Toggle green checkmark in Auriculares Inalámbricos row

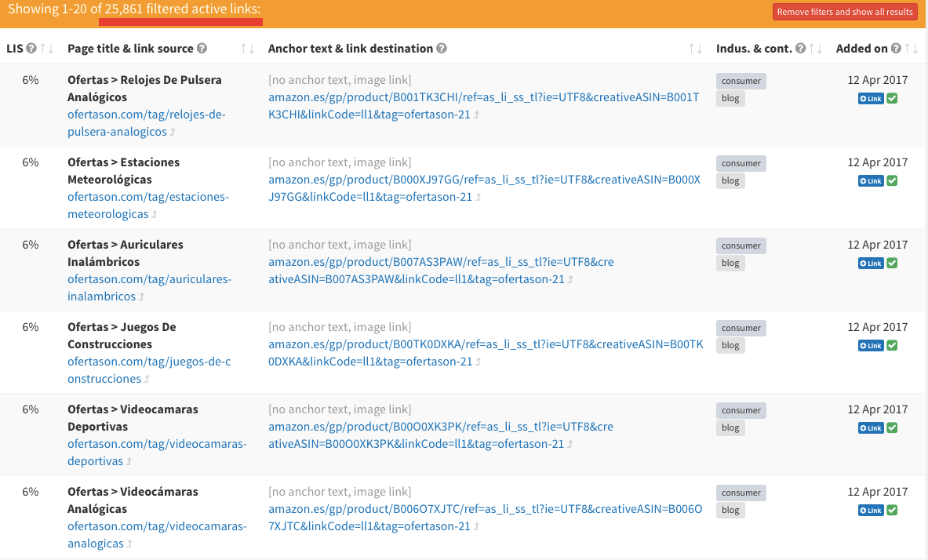tap(893, 264)
